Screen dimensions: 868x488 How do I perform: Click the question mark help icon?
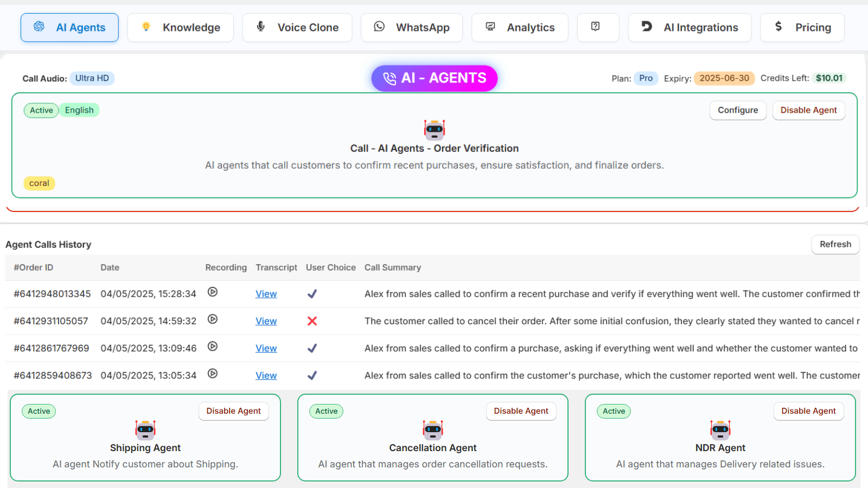[x=598, y=27]
